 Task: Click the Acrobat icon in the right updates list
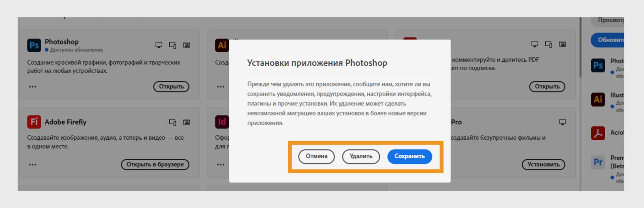point(598,133)
